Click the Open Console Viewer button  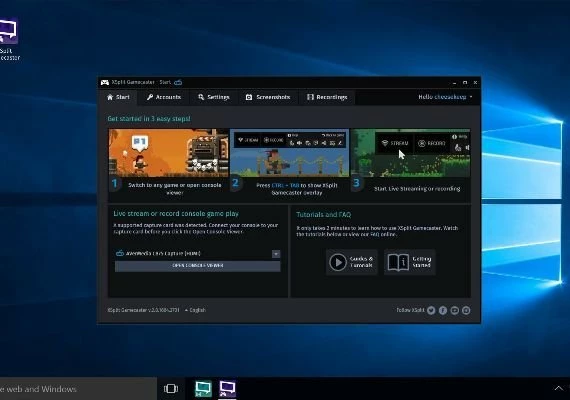(197, 266)
